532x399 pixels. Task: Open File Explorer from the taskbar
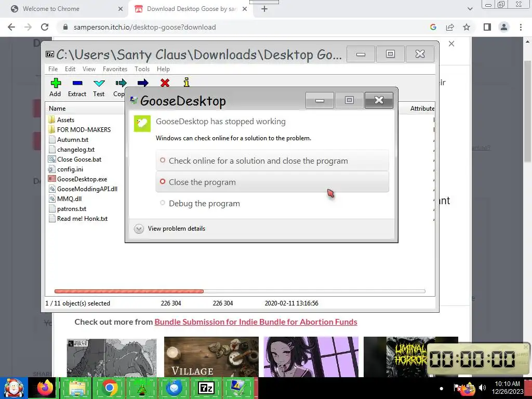tap(77, 388)
